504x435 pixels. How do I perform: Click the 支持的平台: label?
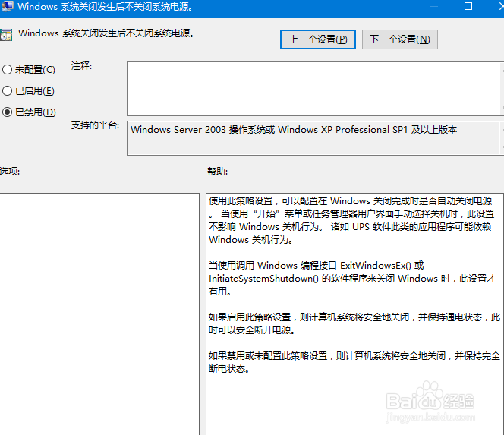(x=95, y=125)
